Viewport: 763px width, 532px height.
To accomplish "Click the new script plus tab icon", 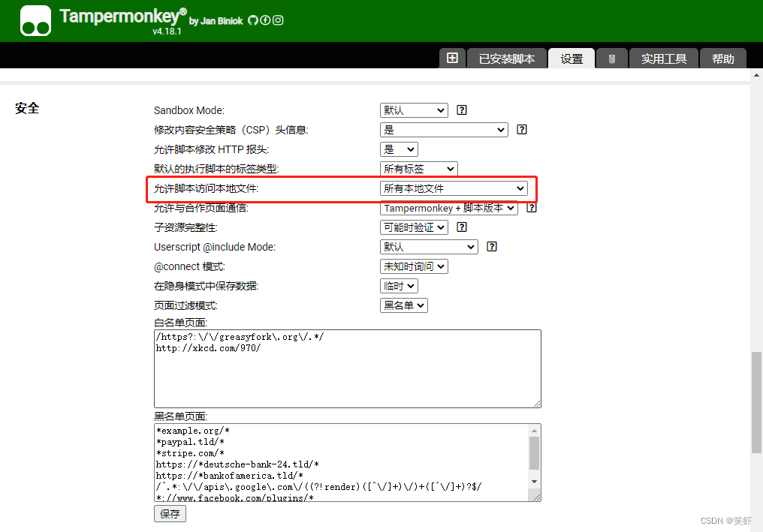I will pyautogui.click(x=452, y=59).
